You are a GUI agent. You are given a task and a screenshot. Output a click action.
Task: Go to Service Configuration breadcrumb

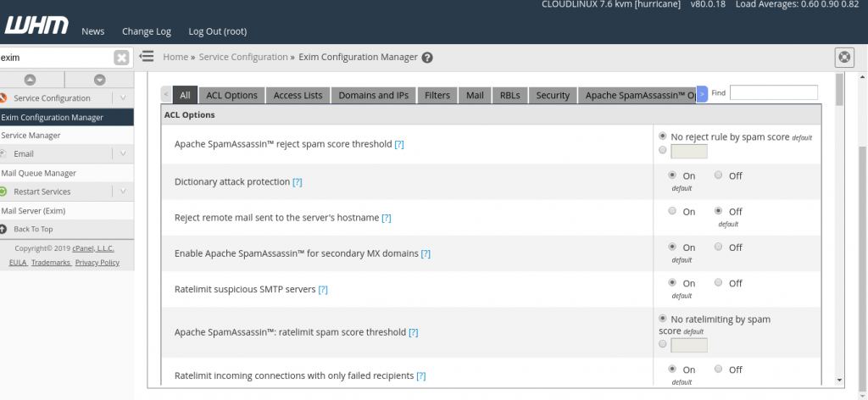(243, 57)
